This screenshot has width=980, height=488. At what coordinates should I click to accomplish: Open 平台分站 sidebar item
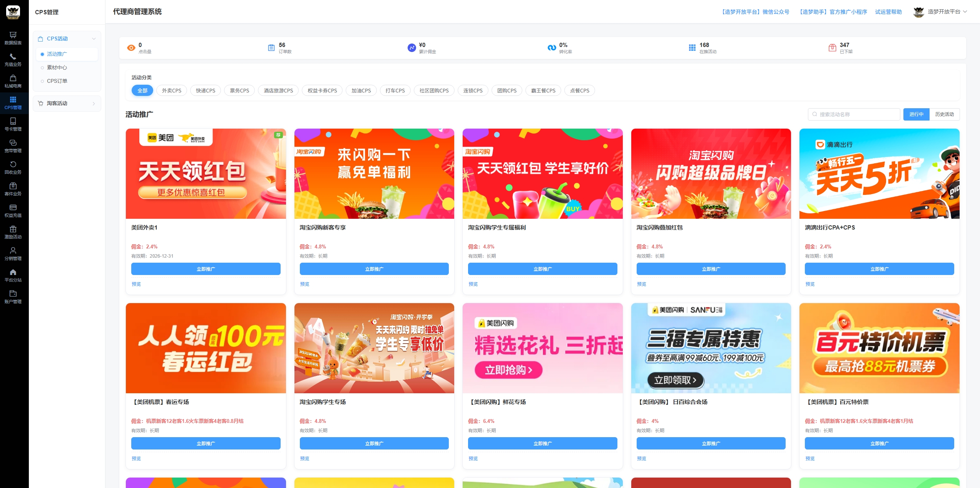pyautogui.click(x=13, y=275)
